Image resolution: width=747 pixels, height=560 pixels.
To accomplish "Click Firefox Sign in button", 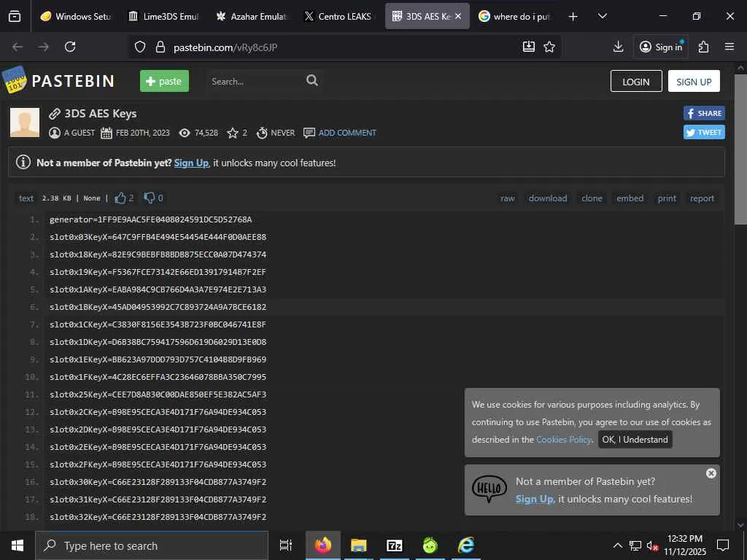I will point(661,47).
